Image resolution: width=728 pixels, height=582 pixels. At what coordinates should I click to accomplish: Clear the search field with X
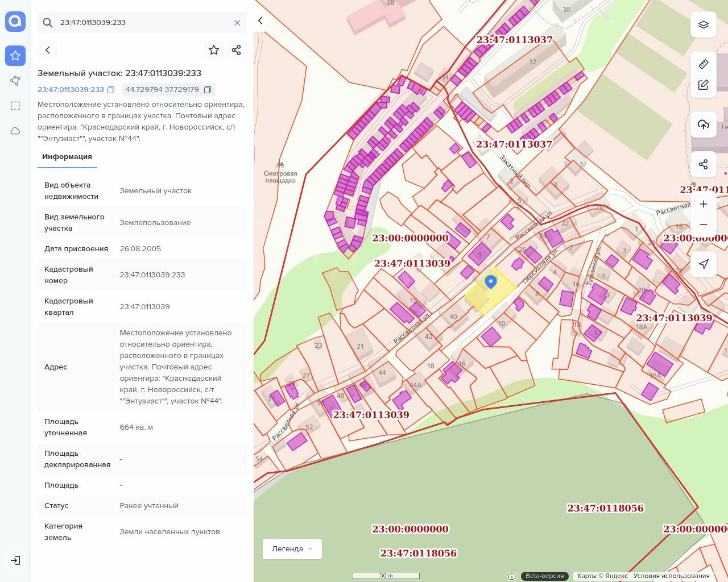tap(237, 23)
